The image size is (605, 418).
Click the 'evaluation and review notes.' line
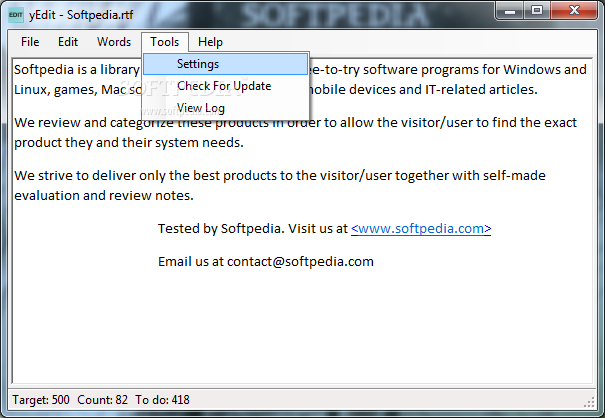coord(104,196)
